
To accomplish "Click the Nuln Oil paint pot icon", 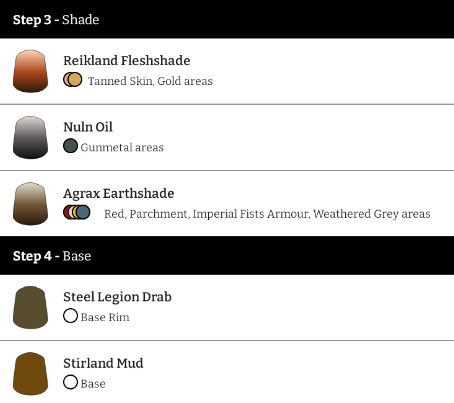I will (x=30, y=137).
